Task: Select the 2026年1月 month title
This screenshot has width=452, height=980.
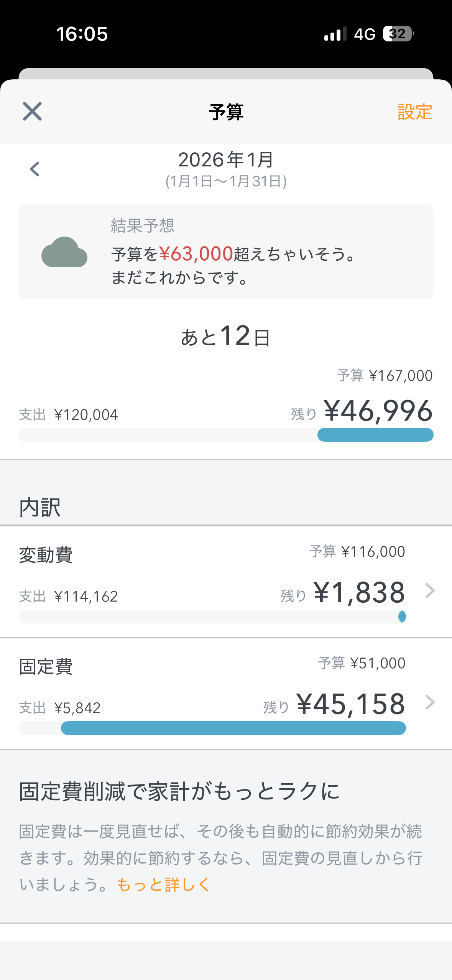Action: coord(226,160)
